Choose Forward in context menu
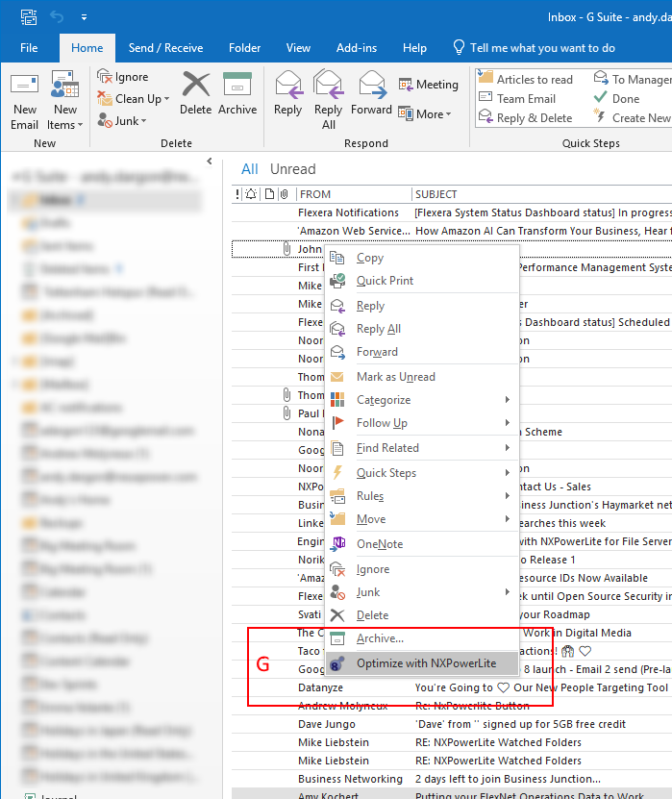 pos(422,352)
